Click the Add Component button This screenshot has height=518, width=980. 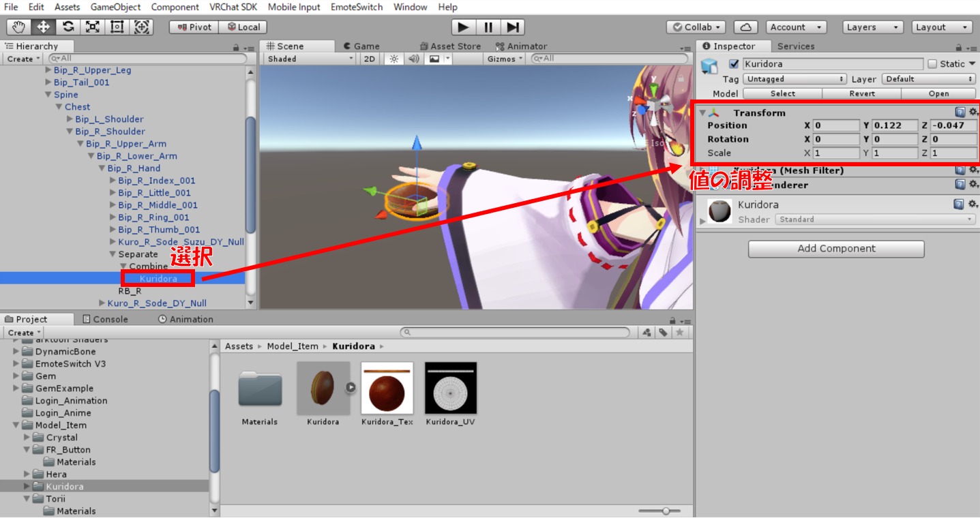coord(836,249)
